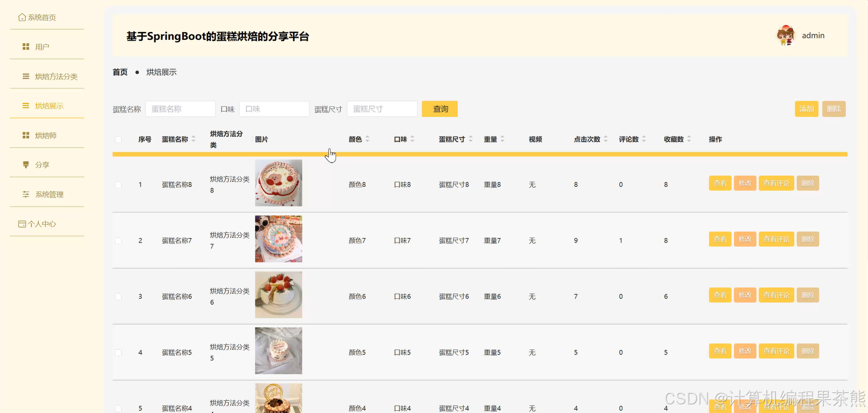Screen dimensions: 868x413
Task: Click 查看 for 蛋糕名称6 row
Action: coord(720,295)
